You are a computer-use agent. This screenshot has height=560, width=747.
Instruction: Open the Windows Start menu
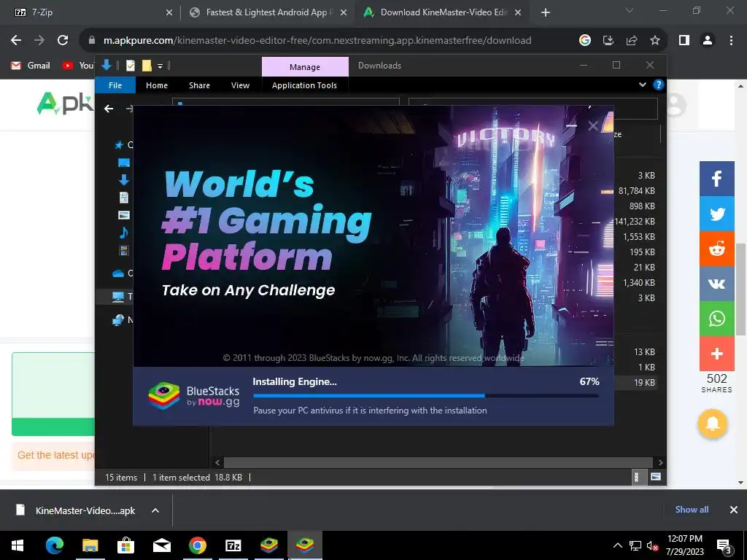click(18, 545)
